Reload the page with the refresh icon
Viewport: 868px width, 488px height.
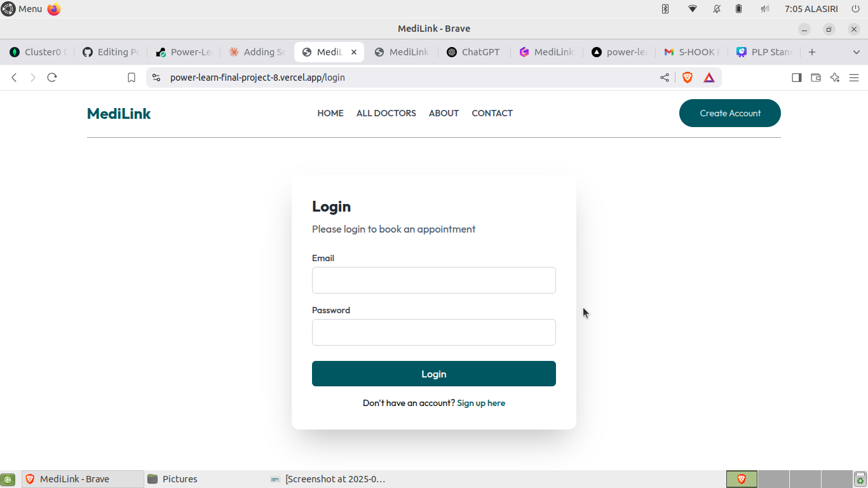click(x=52, y=78)
